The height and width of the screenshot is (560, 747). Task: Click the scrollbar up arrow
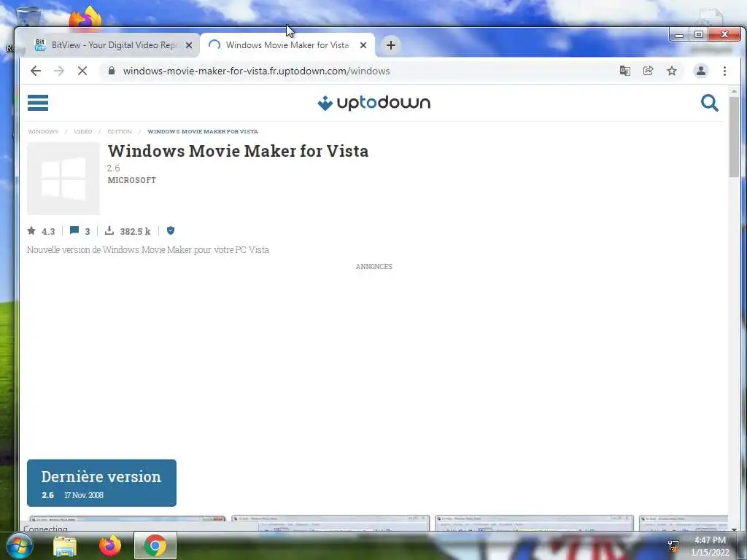[x=734, y=90]
